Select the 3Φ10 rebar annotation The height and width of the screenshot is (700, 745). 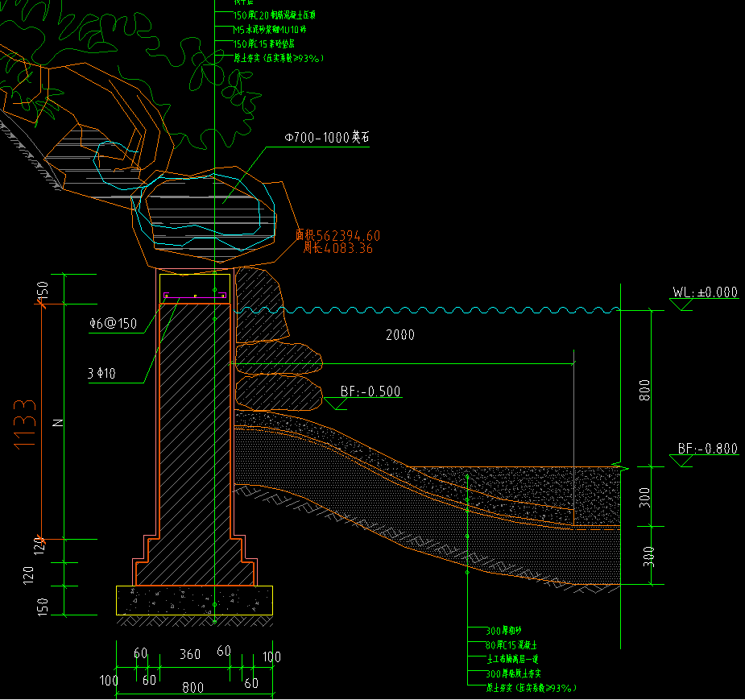pyautogui.click(x=101, y=374)
